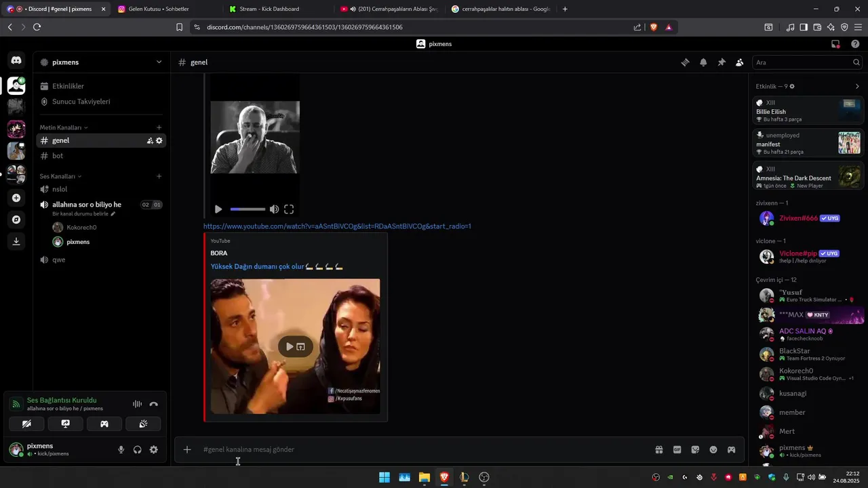Open noise suppression waveform icon
Screen dimensions: 868x488
click(x=137, y=404)
